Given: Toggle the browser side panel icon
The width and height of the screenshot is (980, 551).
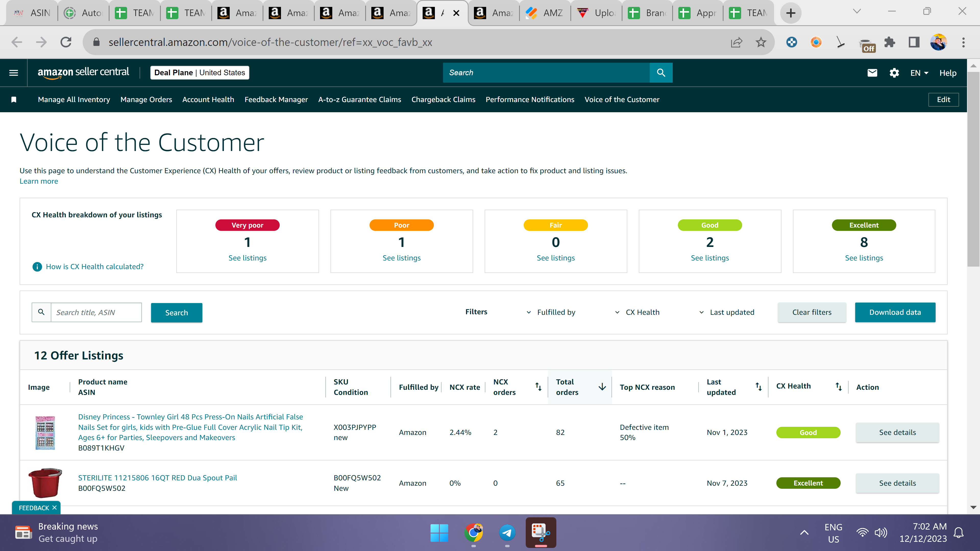Looking at the screenshot, I should pyautogui.click(x=914, y=42).
